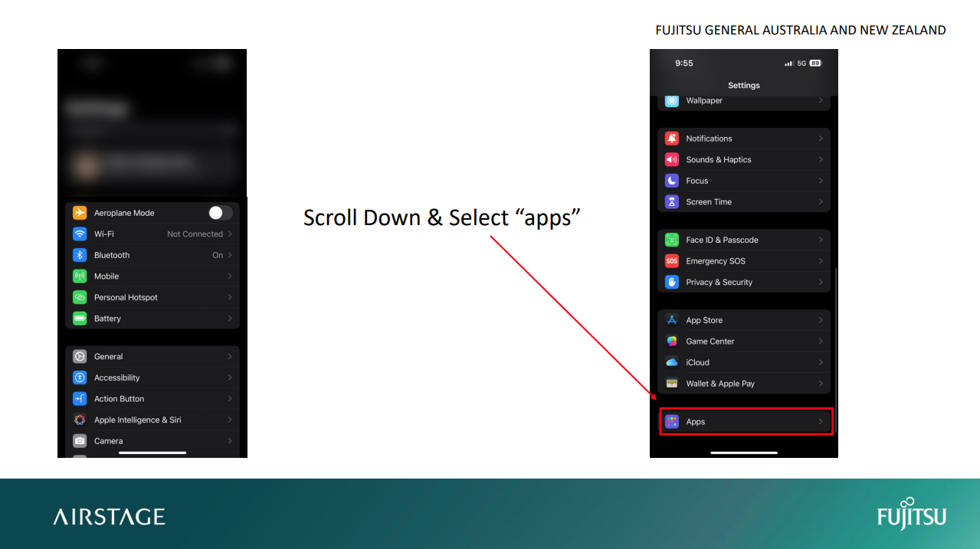This screenshot has height=549, width=980.
Task: Click the Bluetooth 'On' status
Action: tap(218, 255)
